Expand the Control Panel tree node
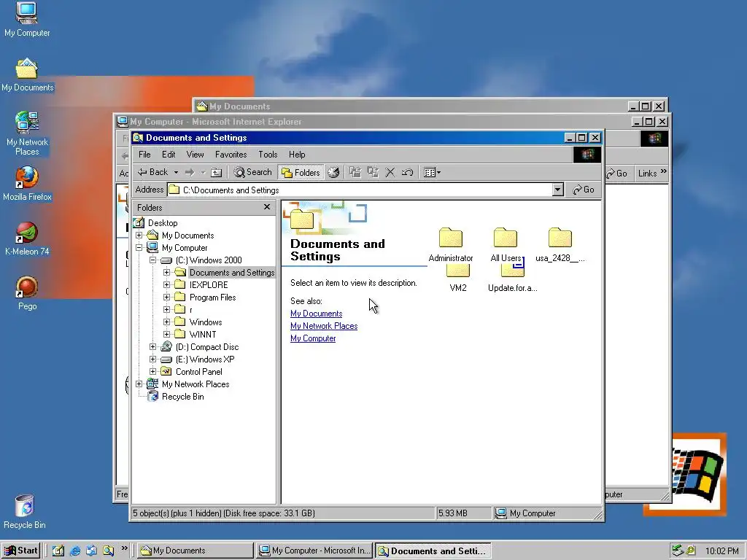This screenshot has width=747, height=560. pos(153,371)
